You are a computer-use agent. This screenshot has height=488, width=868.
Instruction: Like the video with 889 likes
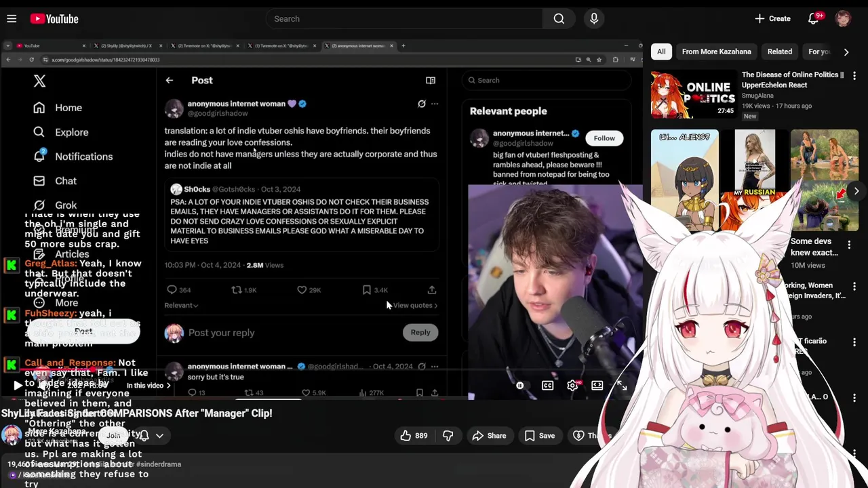coord(414,436)
